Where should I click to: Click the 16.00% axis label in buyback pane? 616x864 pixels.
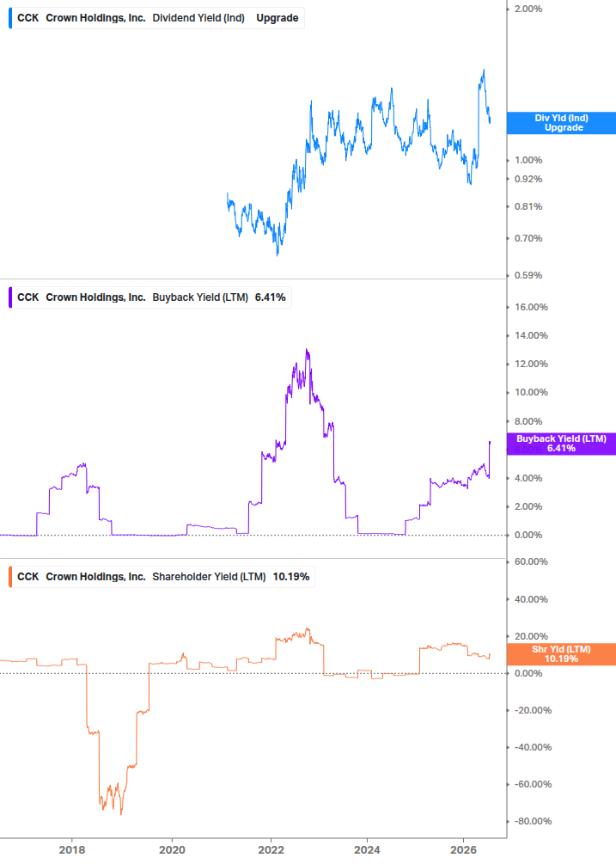[531, 308]
